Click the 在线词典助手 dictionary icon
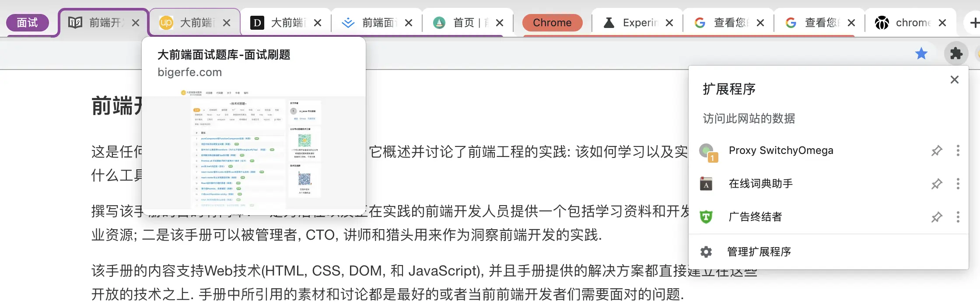The width and height of the screenshot is (980, 307). 706,184
